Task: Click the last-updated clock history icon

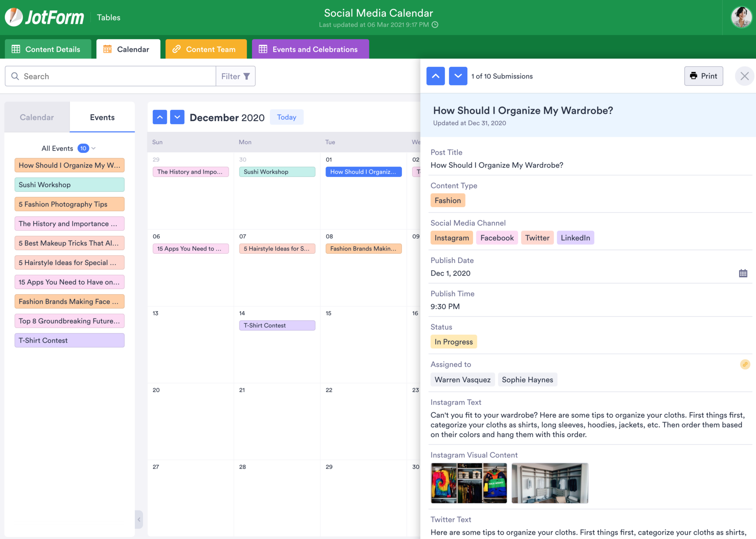Action: (435, 25)
